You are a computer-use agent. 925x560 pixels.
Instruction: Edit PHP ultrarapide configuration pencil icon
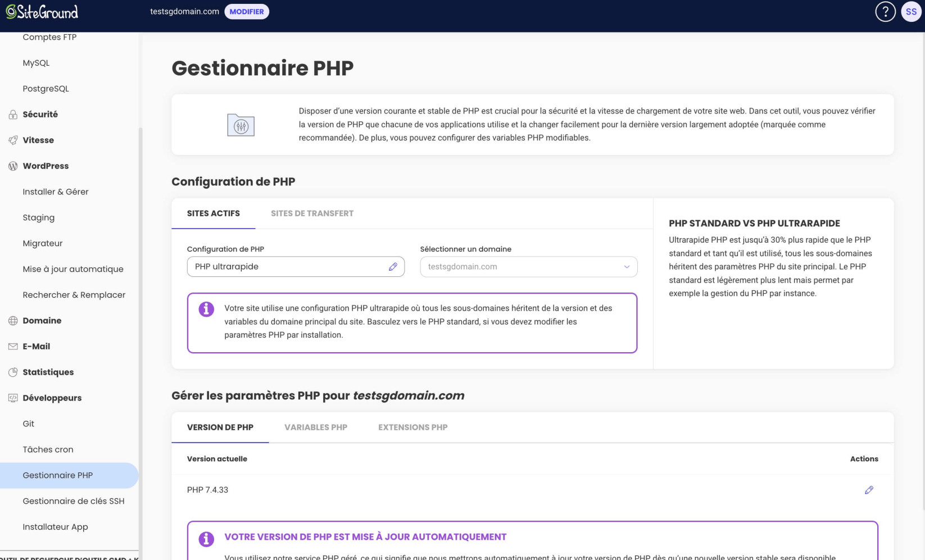(393, 267)
